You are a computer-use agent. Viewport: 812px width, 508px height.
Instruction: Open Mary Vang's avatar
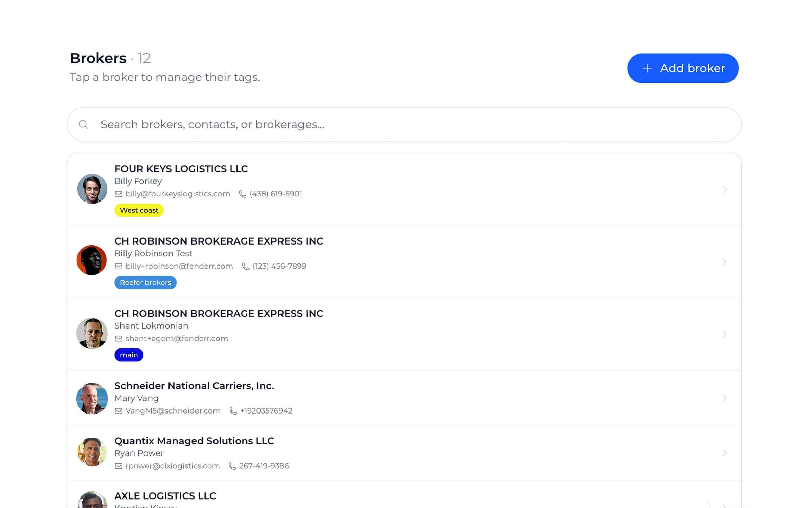pyautogui.click(x=92, y=398)
